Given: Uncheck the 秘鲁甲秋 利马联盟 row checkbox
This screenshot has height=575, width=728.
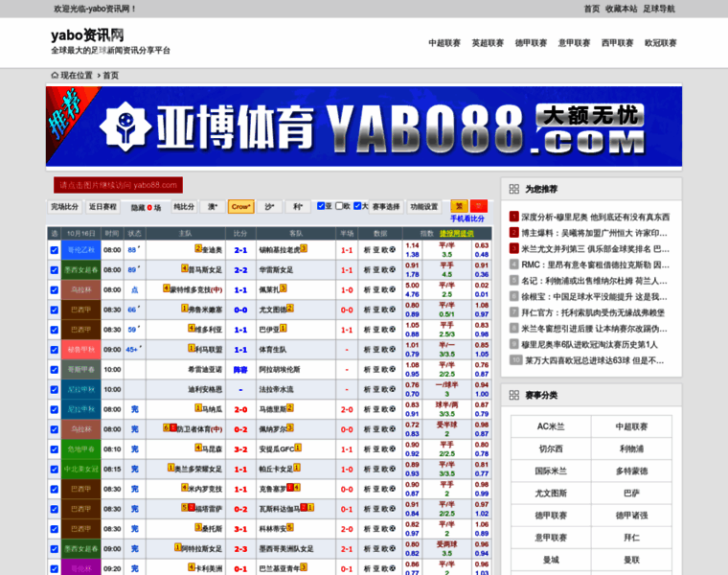Looking at the screenshot, I should 55,350.
